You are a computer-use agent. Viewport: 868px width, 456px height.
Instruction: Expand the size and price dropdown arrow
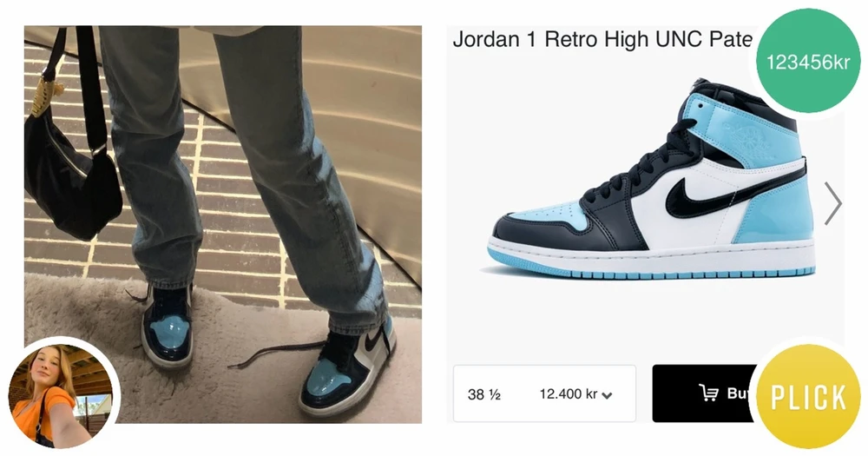coord(607,395)
